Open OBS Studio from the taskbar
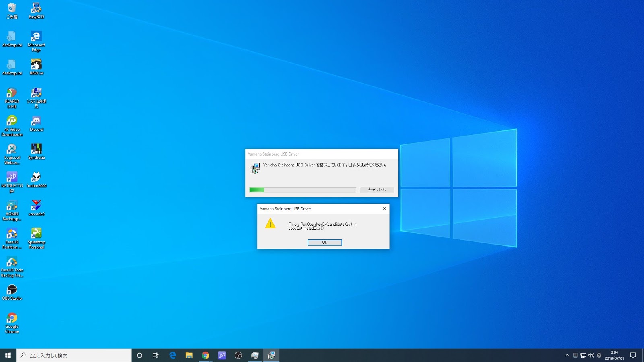644x362 pixels. tap(239, 355)
